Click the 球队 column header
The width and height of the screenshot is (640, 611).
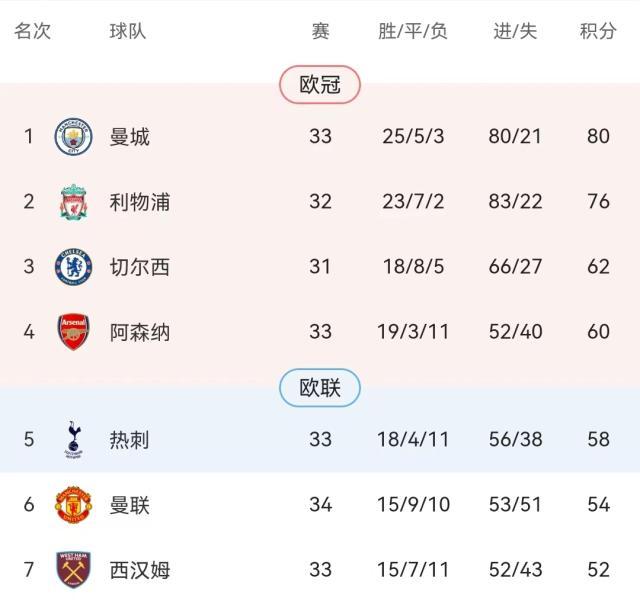pyautogui.click(x=128, y=31)
